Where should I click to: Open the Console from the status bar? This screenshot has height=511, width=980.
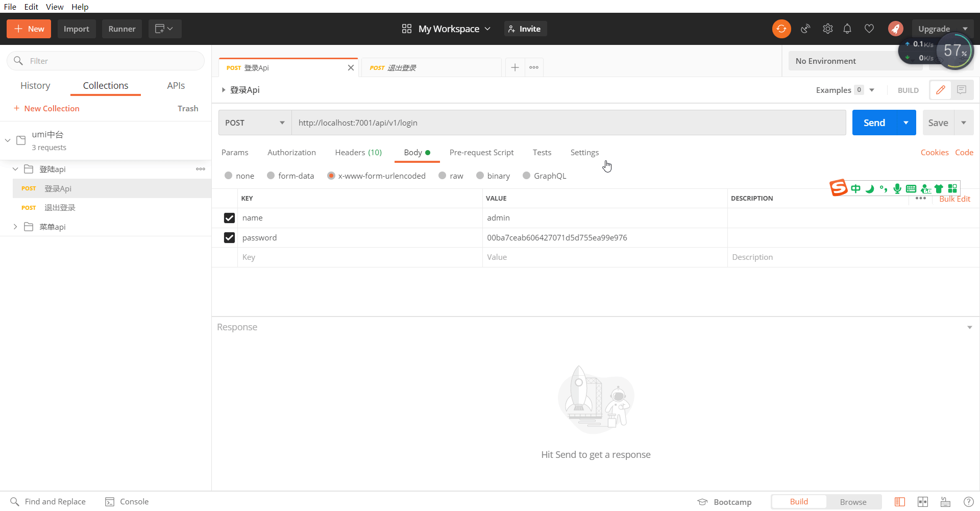(127, 501)
